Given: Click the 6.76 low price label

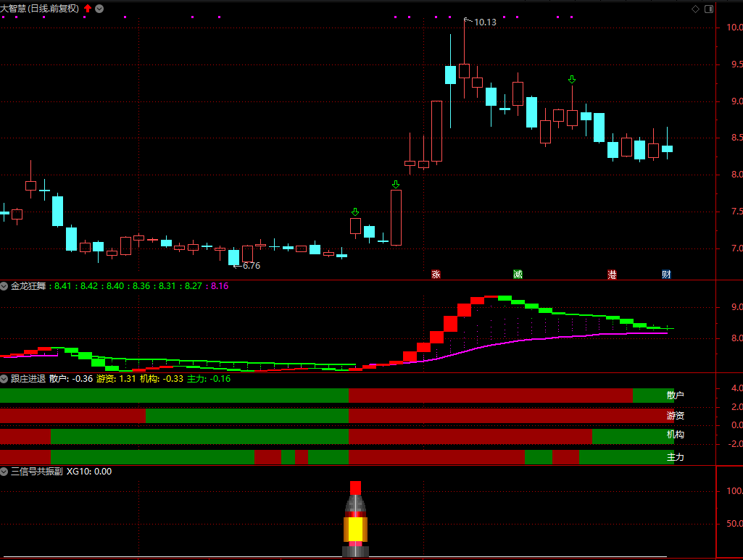Looking at the screenshot, I should pos(252,266).
